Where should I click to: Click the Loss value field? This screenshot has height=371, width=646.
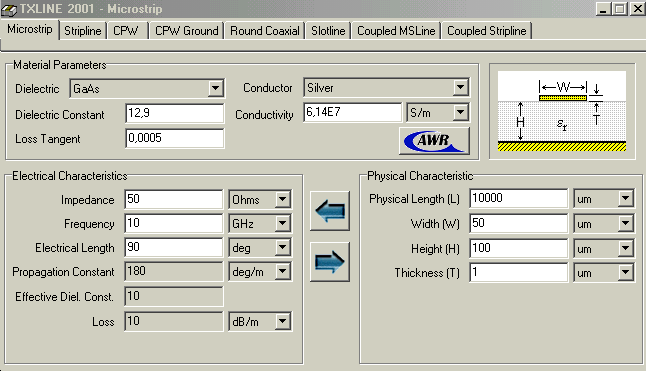173,321
